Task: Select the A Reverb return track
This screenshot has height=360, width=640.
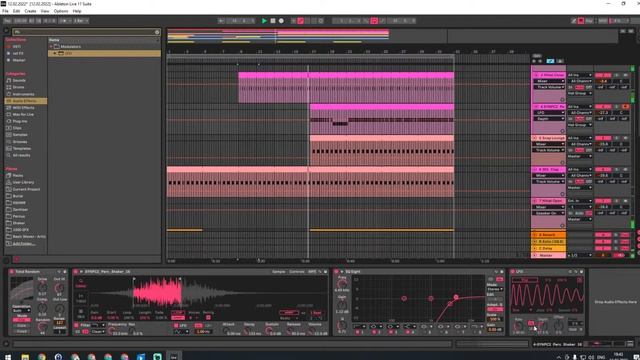Action: [x=549, y=235]
